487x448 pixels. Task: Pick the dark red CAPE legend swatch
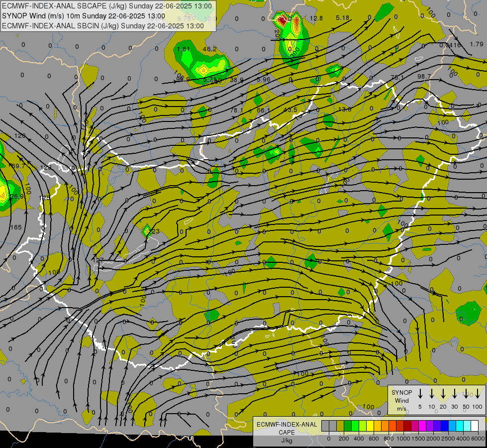[407, 426]
